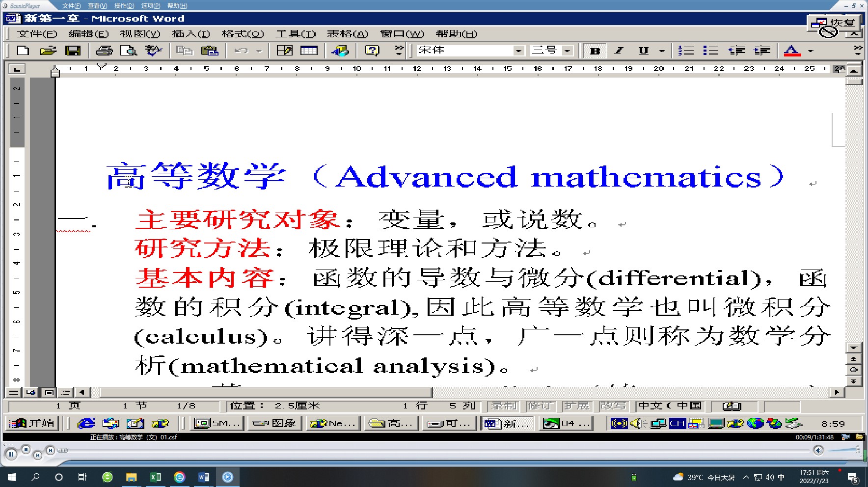The height and width of the screenshot is (487, 868).
Task: Toggle Underline formatting button
Action: click(644, 51)
